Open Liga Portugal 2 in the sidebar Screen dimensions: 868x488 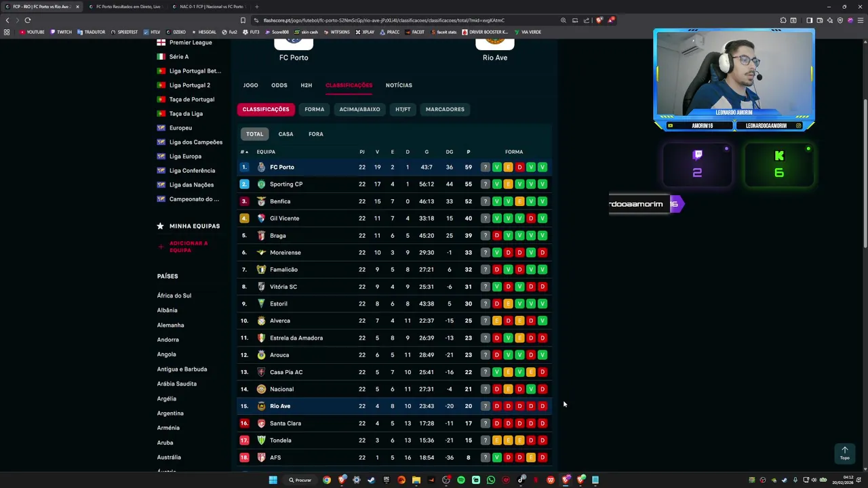(189, 85)
